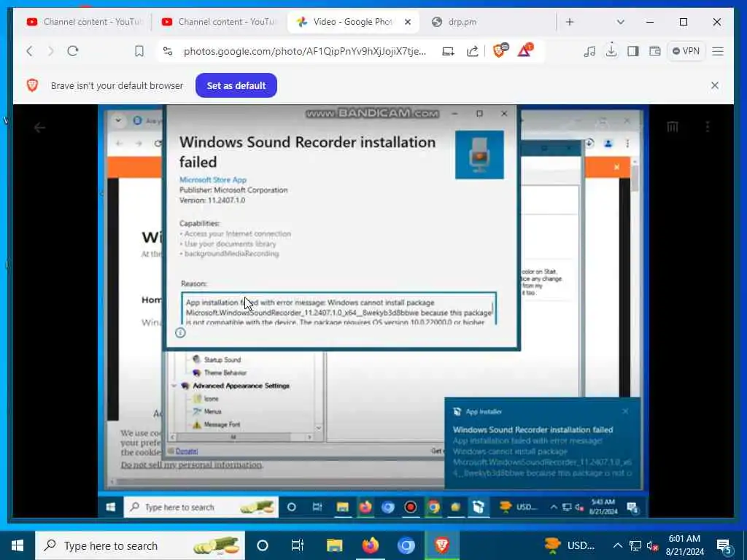The height and width of the screenshot is (560, 747).
Task: Switch to second Channel content YouTube tab
Action: pyautogui.click(x=219, y=22)
